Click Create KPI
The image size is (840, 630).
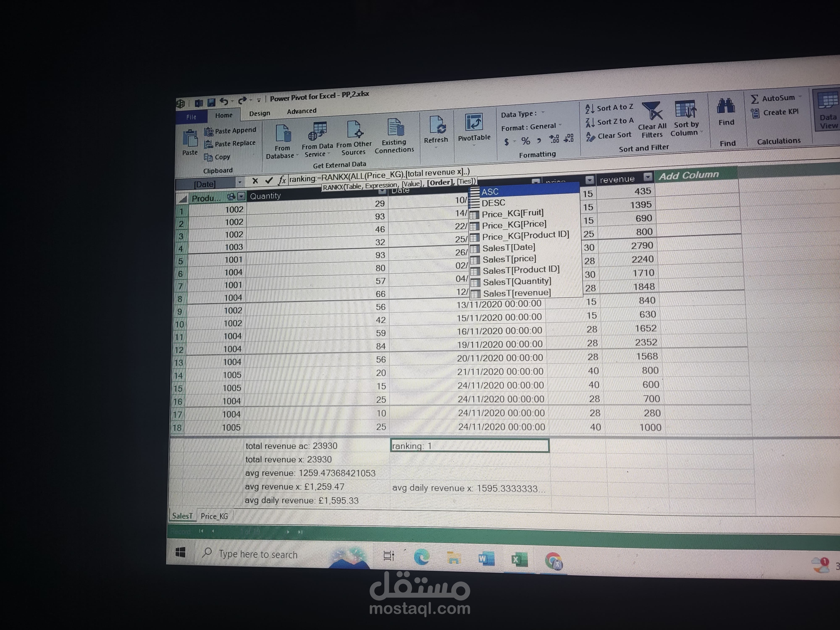click(775, 112)
